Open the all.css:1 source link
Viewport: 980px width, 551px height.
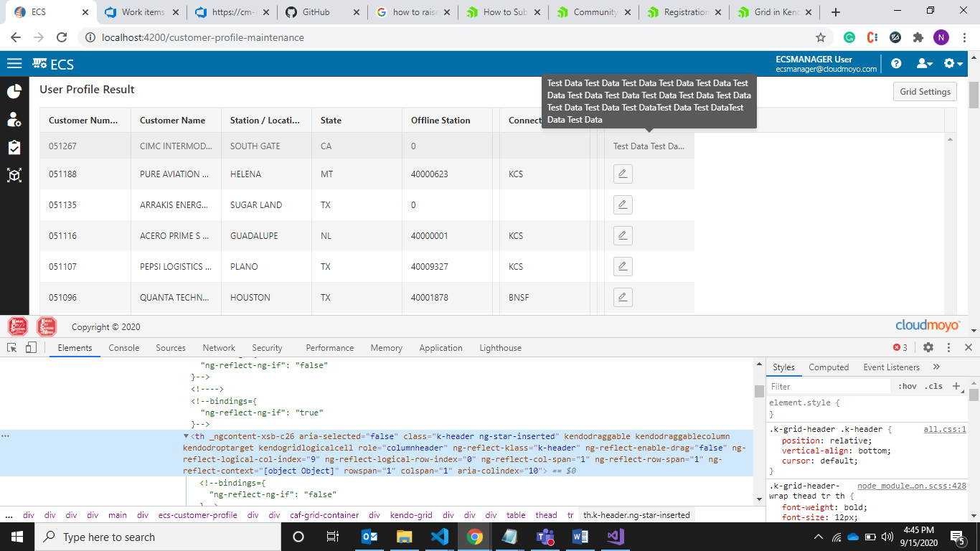944,430
